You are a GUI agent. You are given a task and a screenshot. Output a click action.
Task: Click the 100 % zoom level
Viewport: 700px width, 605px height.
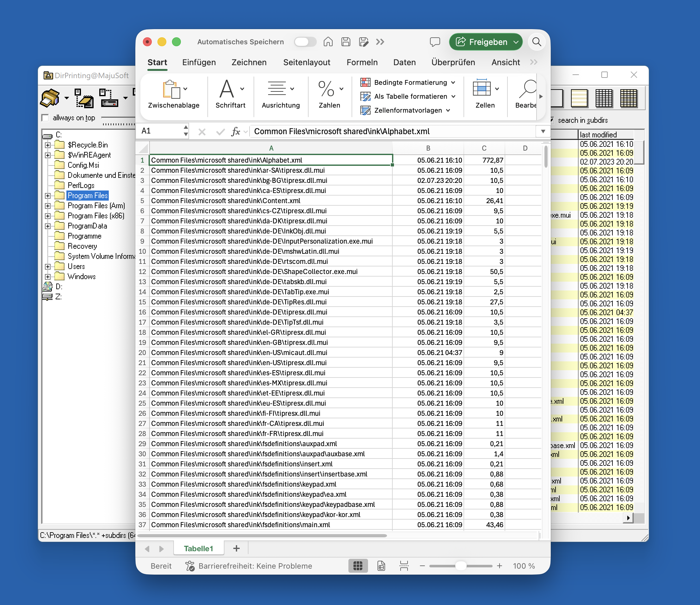[524, 566]
